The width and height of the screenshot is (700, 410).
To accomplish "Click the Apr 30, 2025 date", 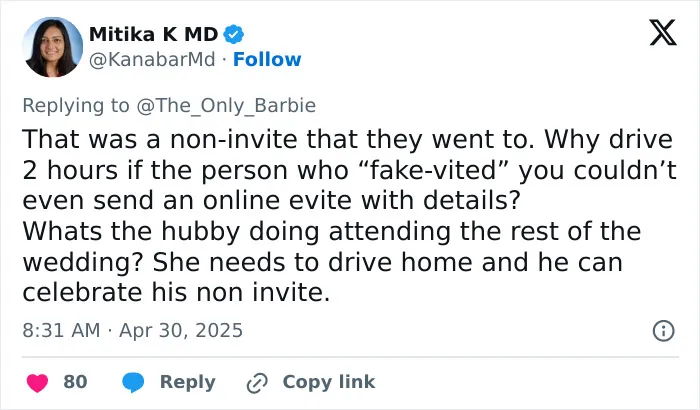I will (181, 331).
